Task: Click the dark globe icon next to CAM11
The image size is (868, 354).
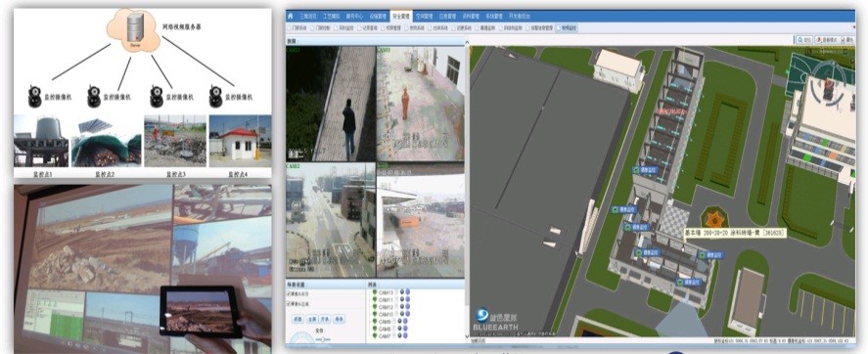Action: coord(401,300)
